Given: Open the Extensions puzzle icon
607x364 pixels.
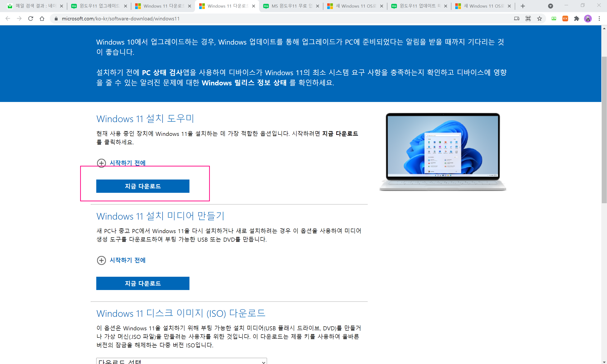Looking at the screenshot, I should tap(576, 19).
